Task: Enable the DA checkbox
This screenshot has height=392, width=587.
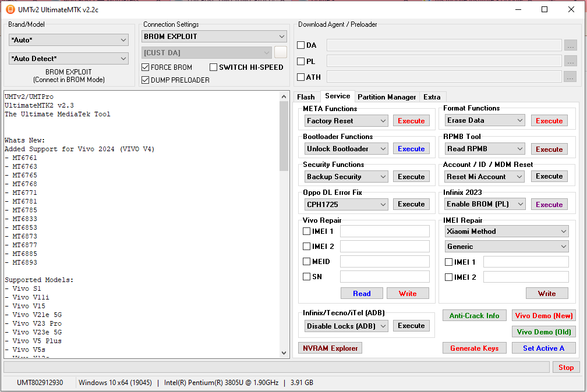Action: (300, 45)
